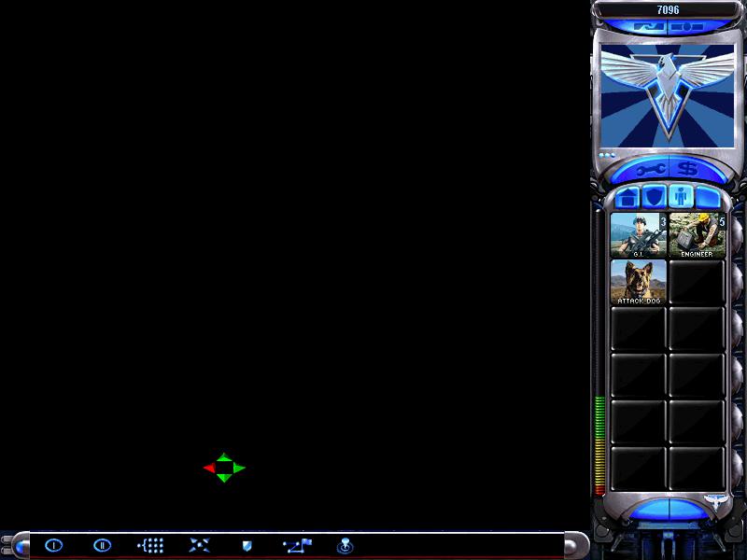The width and height of the screenshot is (747, 560).
Task: Activate the guard shield command icon
Action: click(x=247, y=546)
